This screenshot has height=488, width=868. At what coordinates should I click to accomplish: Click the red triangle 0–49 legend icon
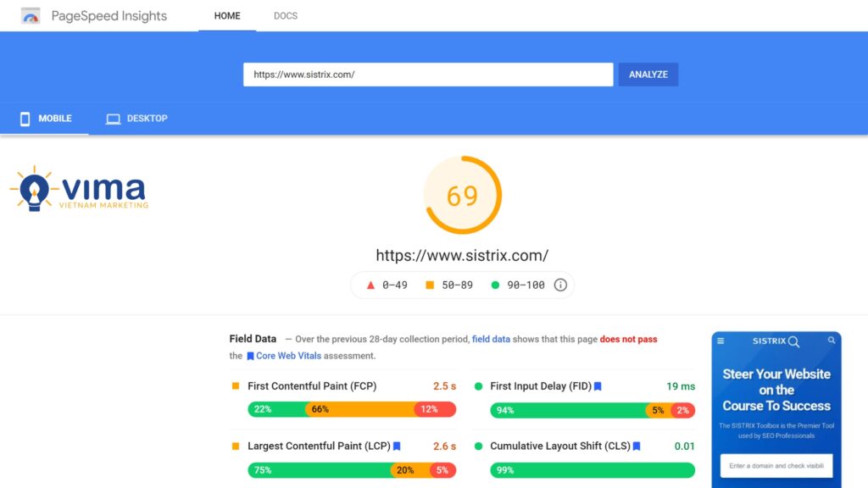click(x=370, y=286)
